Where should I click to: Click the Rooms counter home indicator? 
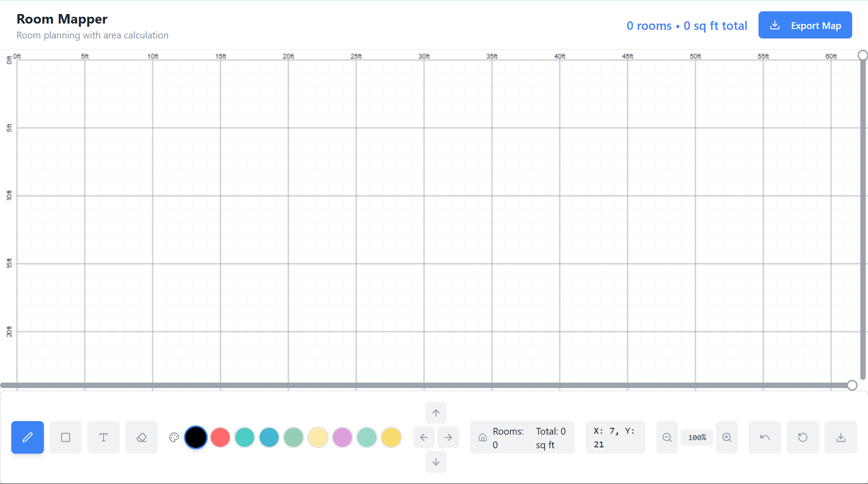(x=482, y=437)
